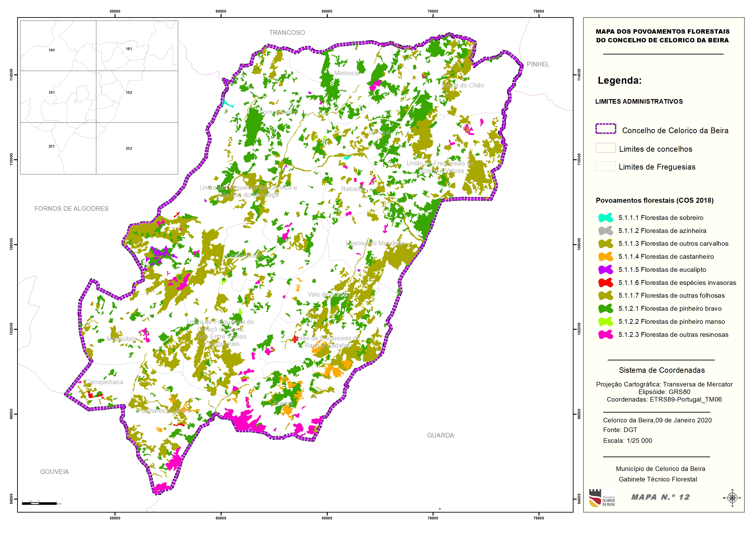
Task: Click the 'Ratoeira' parish label
Action: point(353,189)
